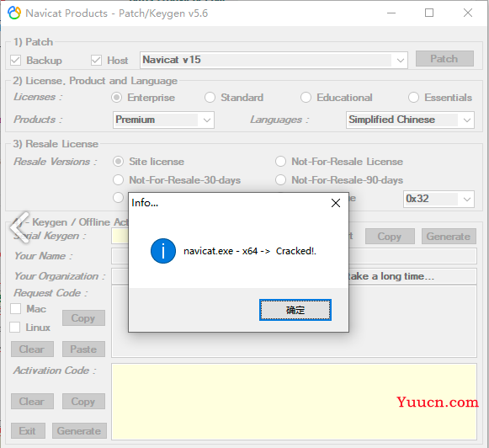Screen dimensions: 489x448
Task: Click the Exit button
Action: coord(28,431)
